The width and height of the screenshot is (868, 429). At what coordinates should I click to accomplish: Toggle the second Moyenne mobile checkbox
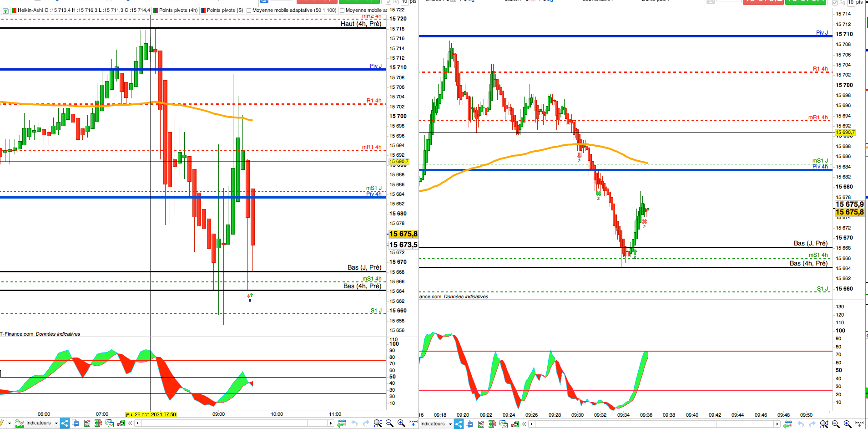342,10
